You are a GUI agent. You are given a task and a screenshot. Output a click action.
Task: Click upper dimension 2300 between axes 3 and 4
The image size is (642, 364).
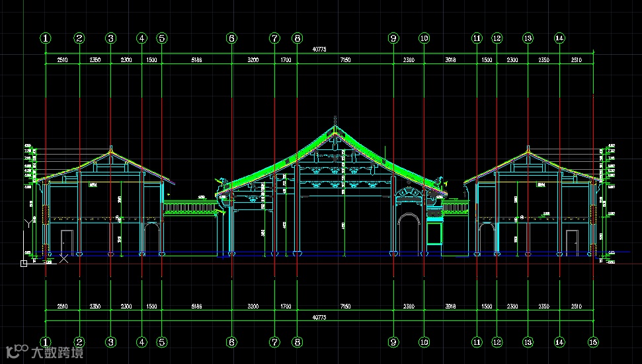tap(126, 59)
